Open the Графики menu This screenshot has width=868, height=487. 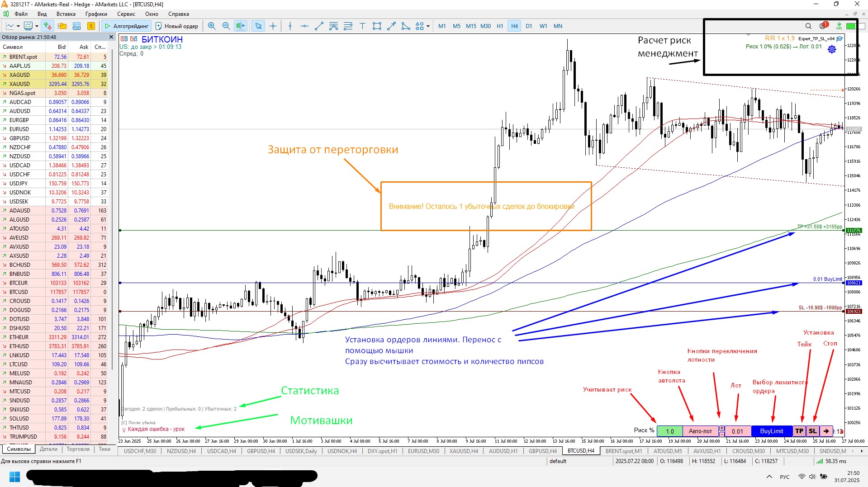[x=96, y=14]
